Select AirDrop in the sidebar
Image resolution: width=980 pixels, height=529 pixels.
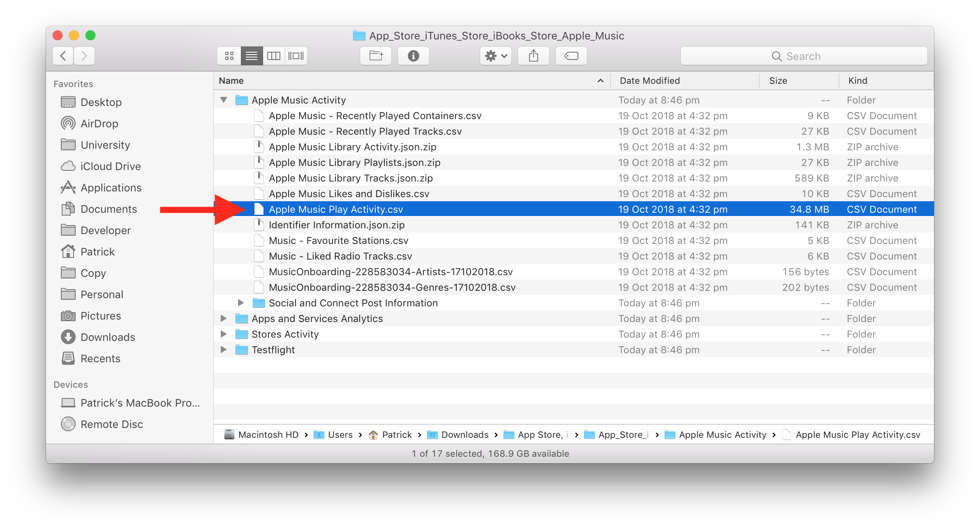(99, 123)
